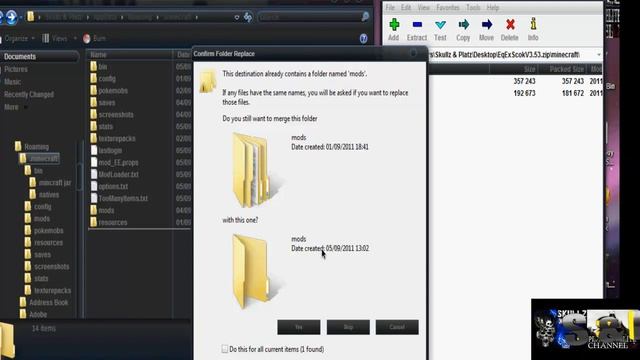Image resolution: width=640 pixels, height=360 pixels.
Task: Click the green Add icon in 7-Zip
Action: [x=394, y=25]
